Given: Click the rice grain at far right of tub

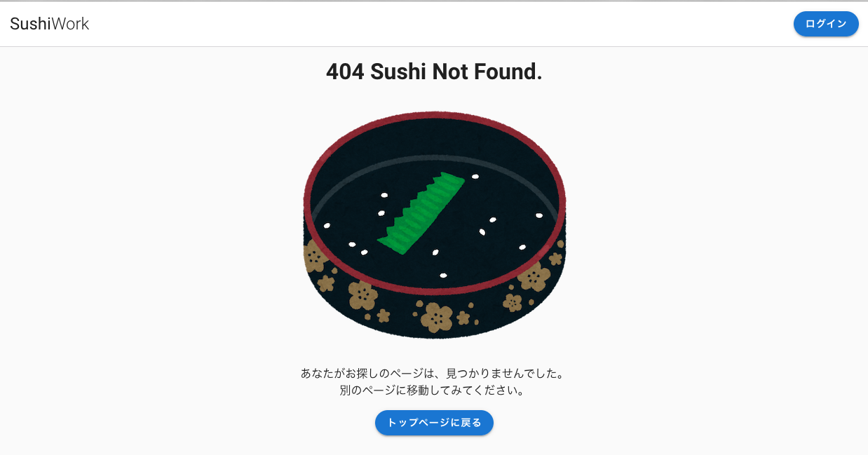Looking at the screenshot, I should [539, 215].
